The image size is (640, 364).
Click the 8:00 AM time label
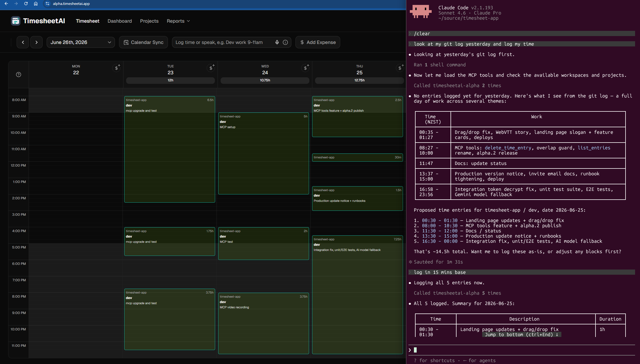(x=19, y=100)
